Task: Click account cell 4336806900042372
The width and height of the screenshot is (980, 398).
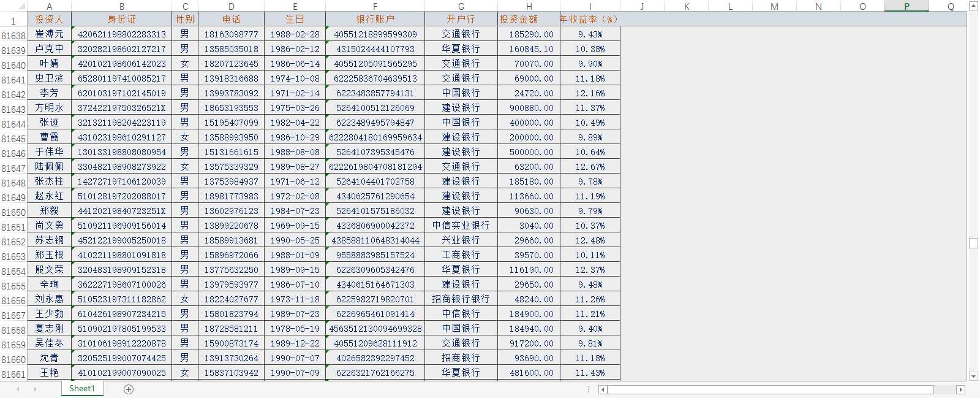Action: tap(375, 226)
